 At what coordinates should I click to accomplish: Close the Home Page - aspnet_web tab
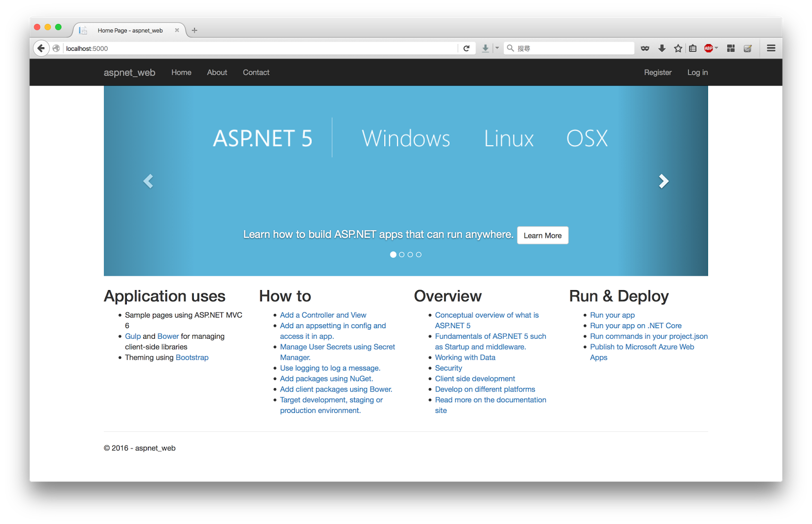click(x=177, y=30)
